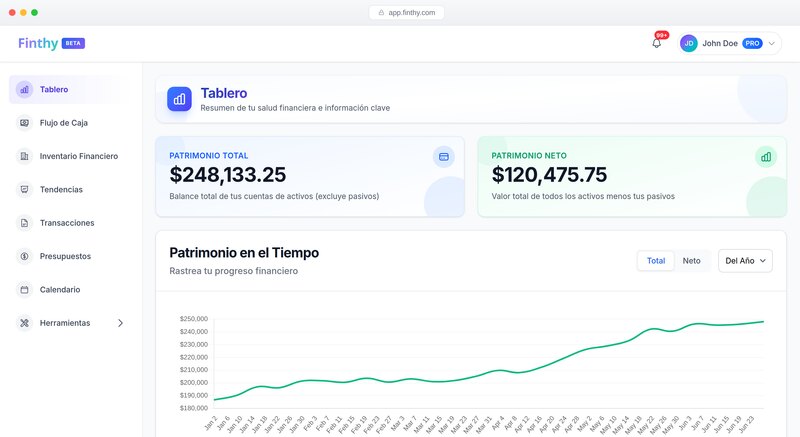The image size is (800, 437).
Task: Open the Del Año period dropdown
Action: click(x=745, y=261)
